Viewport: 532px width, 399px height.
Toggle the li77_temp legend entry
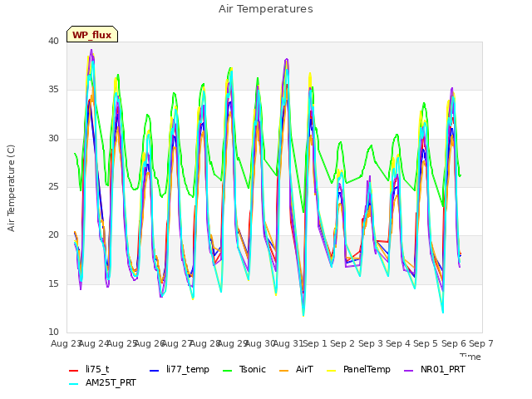click(x=180, y=369)
